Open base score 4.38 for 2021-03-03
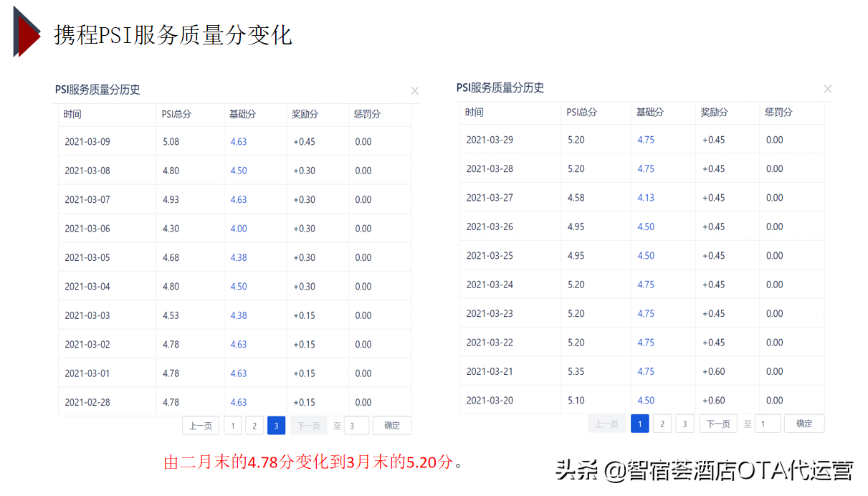Screen dimensions: 868x496 tap(239, 315)
